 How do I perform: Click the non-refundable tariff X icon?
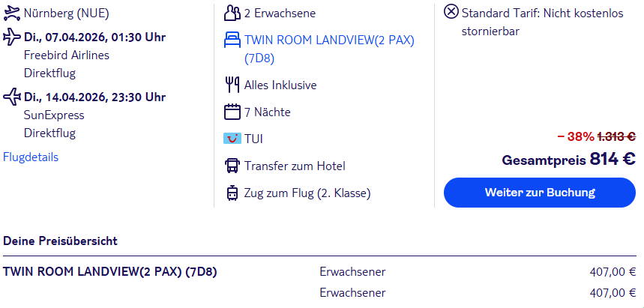tap(451, 11)
